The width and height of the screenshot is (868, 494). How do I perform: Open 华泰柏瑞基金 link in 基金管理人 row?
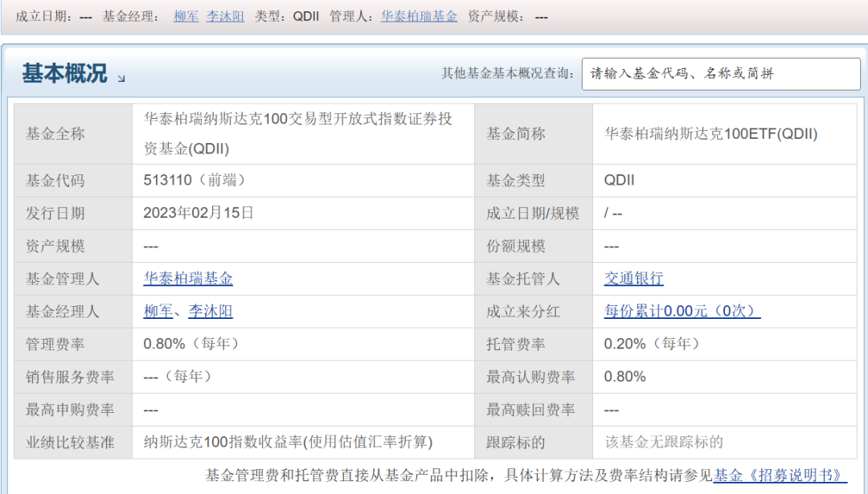point(188,278)
